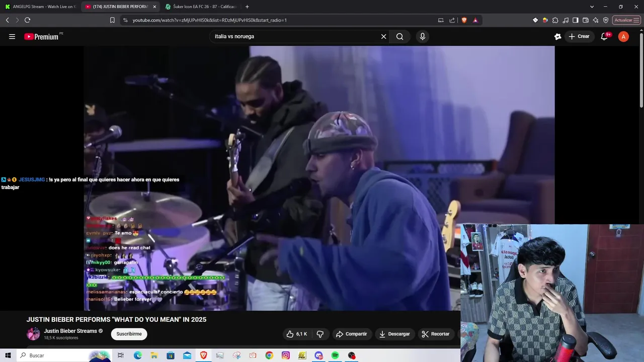Viewport: 644px width, 362px height.
Task: Expand the tab search dropdown arrow
Action: tap(592, 7)
